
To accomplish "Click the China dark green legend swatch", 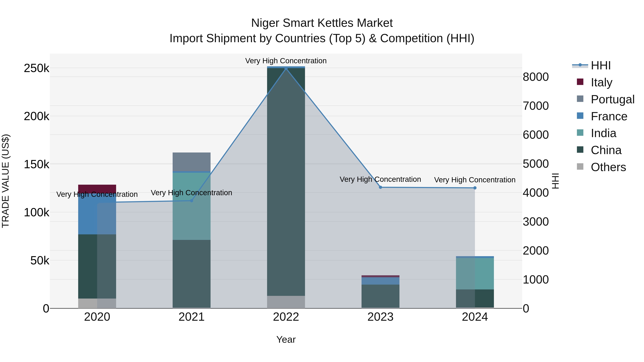I will click(x=580, y=150).
